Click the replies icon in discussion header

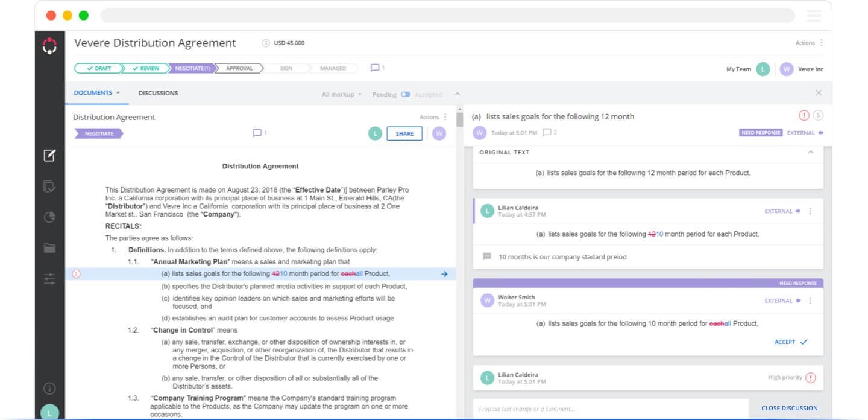pos(547,133)
